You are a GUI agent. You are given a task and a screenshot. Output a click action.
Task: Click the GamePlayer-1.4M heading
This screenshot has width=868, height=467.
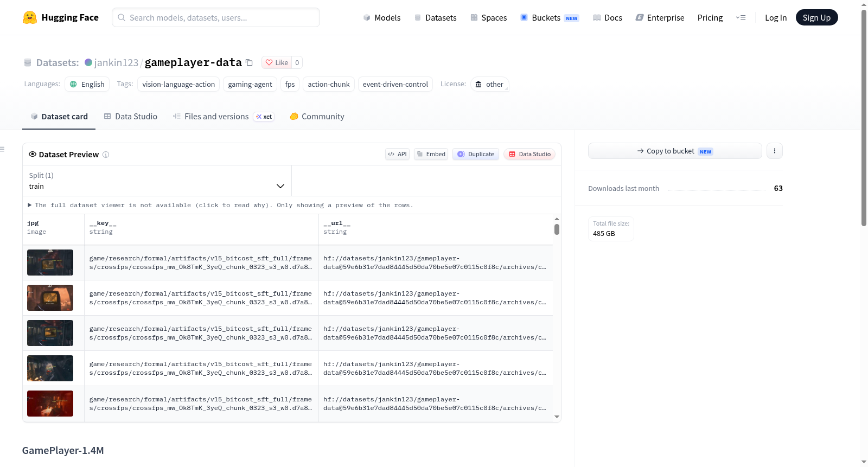(x=63, y=450)
